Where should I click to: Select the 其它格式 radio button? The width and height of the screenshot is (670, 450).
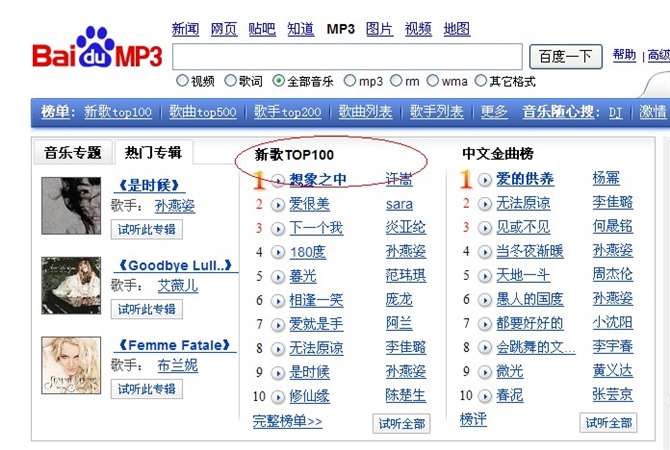tap(481, 80)
